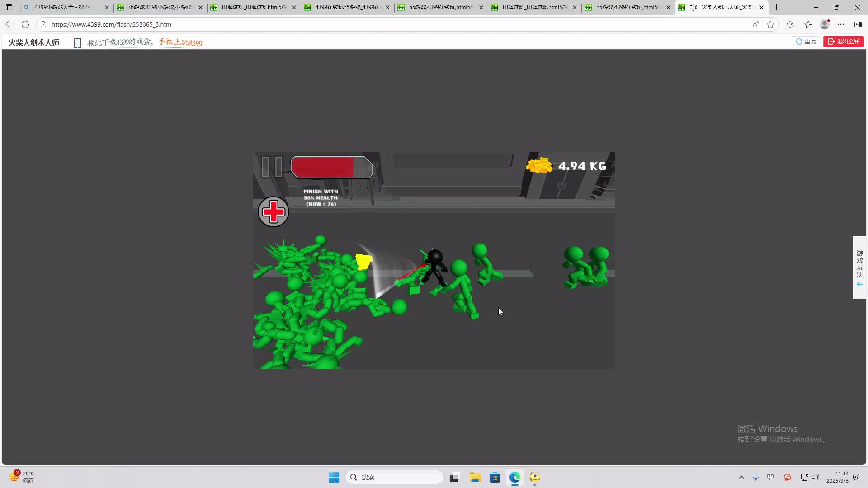Open a new browser tab
868x488 pixels.
pyautogui.click(x=777, y=7)
